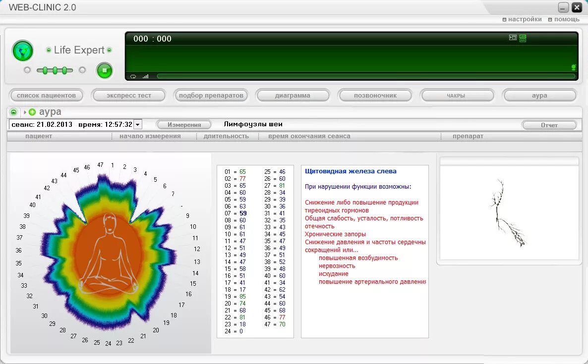
Task: Click the green lamp indicator icon
Action: (574, 67)
